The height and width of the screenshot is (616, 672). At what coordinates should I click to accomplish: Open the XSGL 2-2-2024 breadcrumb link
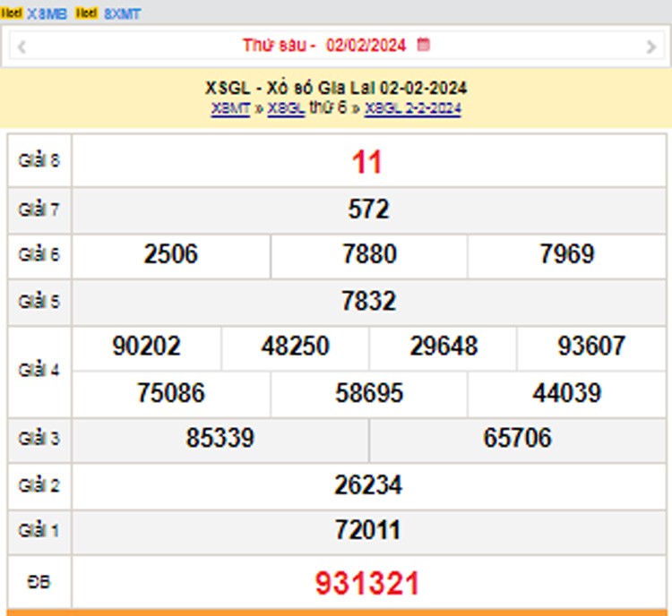(413, 108)
